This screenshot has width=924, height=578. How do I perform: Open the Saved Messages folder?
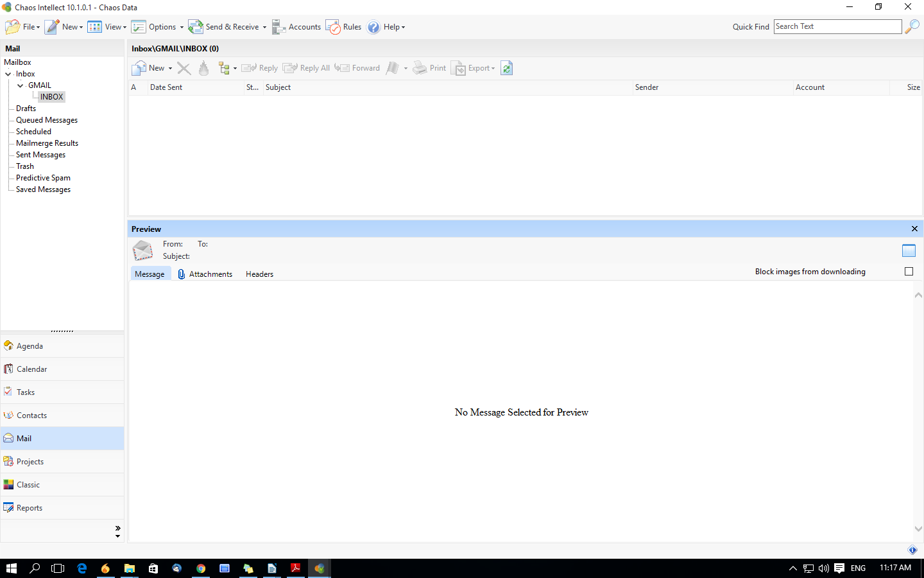tap(43, 189)
